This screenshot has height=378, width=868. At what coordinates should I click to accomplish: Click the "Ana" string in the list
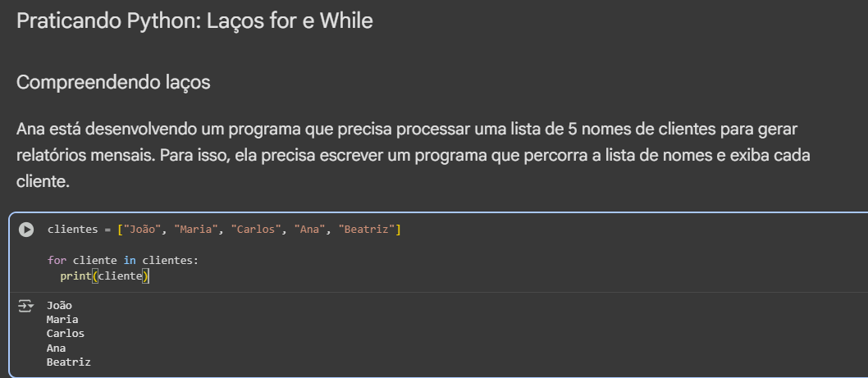[x=308, y=230]
